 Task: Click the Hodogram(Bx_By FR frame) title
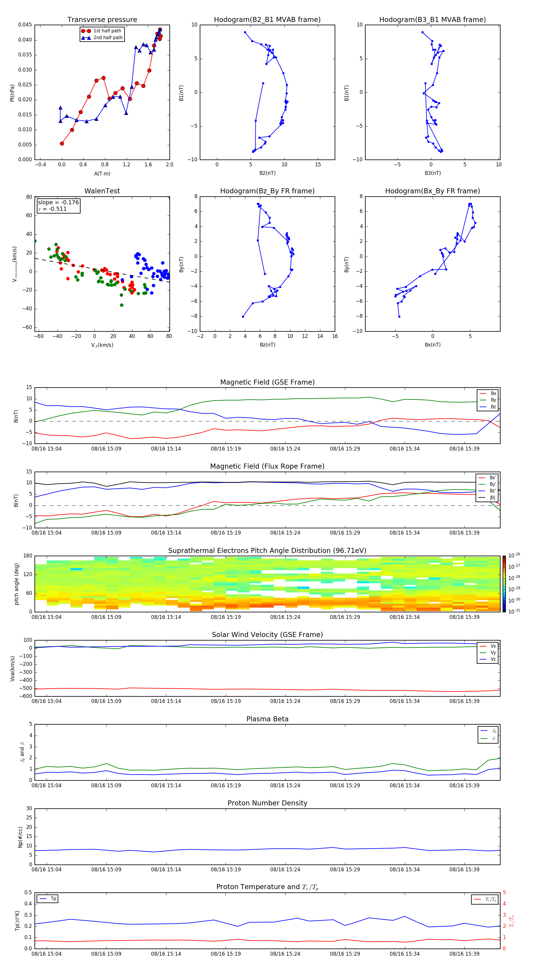point(432,191)
